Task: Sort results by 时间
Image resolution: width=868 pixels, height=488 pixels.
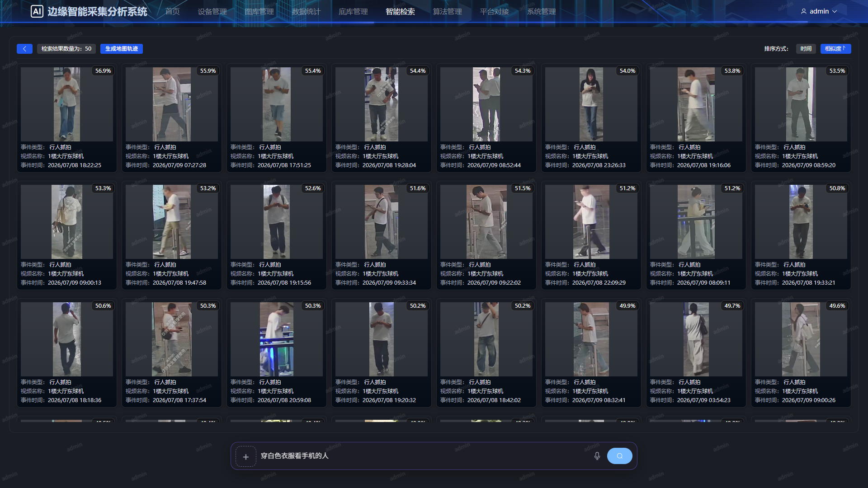Action: click(806, 49)
